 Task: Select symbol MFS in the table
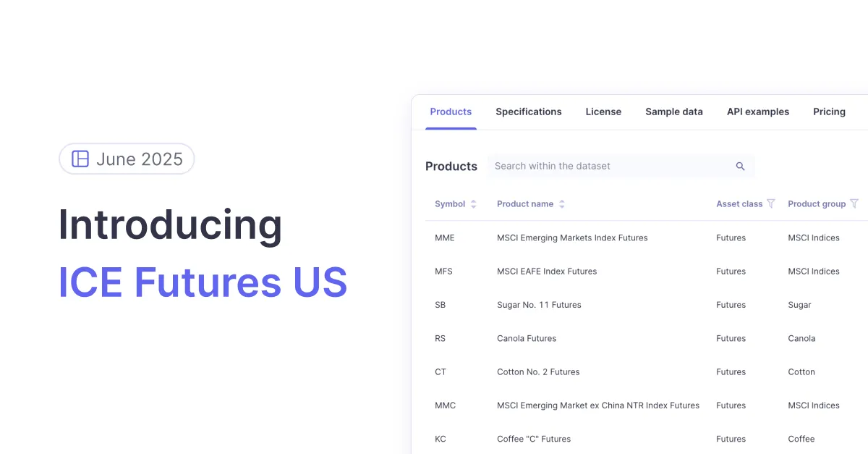(x=444, y=272)
